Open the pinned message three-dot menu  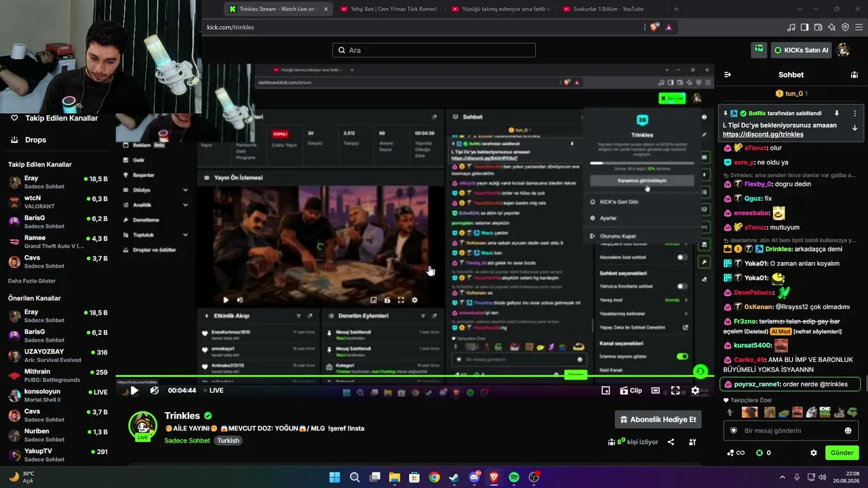854,113
